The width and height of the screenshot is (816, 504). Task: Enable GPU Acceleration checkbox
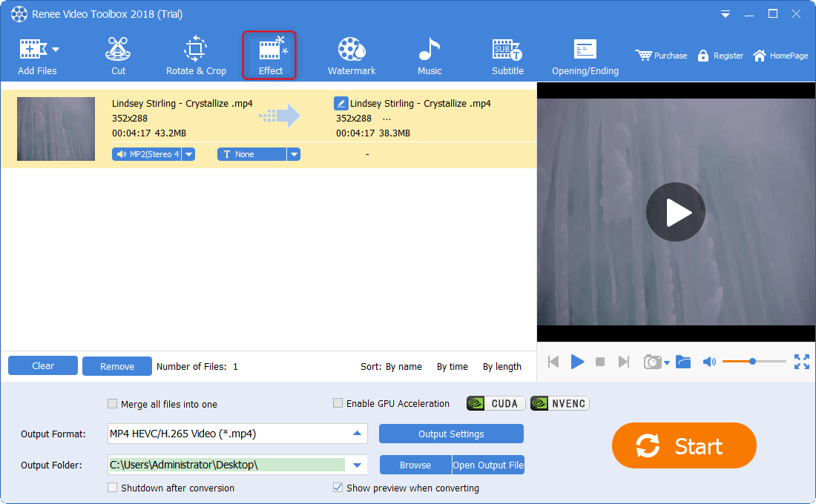point(338,403)
